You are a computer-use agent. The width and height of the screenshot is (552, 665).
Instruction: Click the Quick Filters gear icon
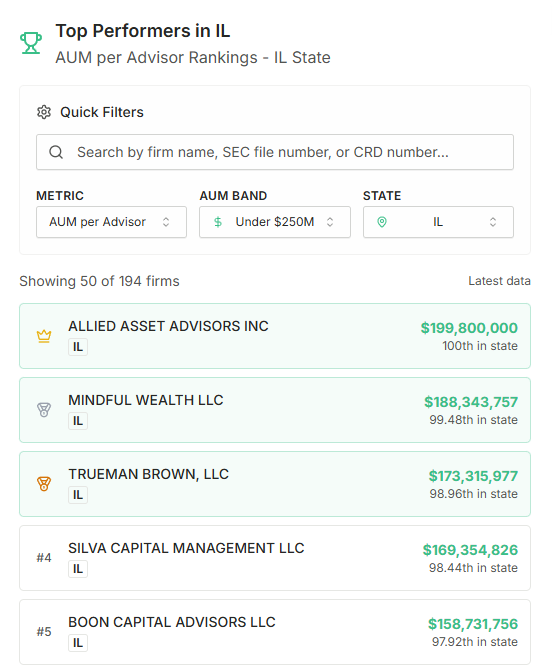[44, 112]
